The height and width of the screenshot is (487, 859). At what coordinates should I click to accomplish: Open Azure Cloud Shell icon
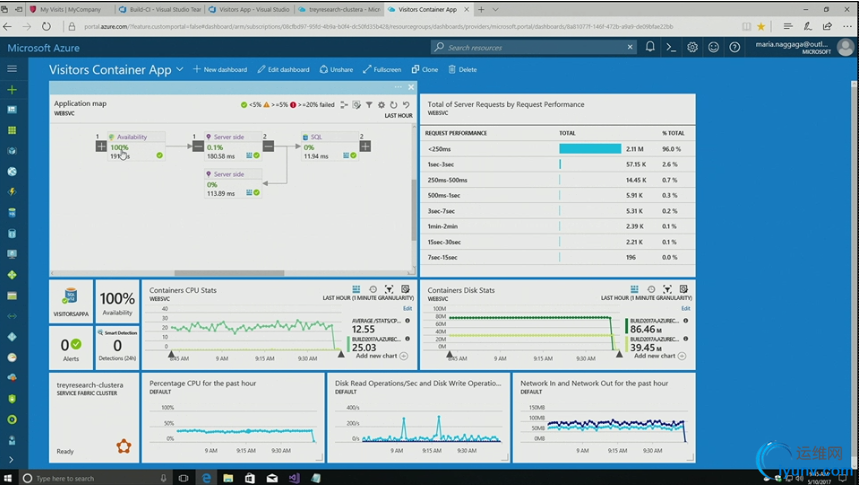[671, 48]
